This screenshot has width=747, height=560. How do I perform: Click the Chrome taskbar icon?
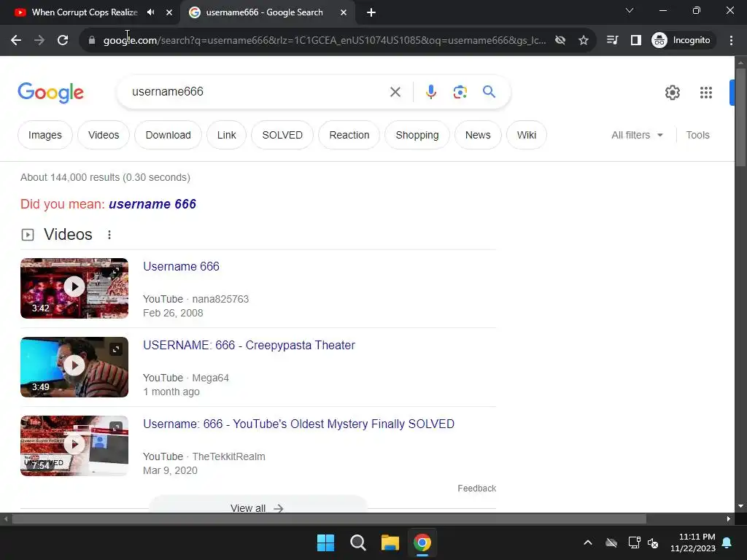coord(422,542)
